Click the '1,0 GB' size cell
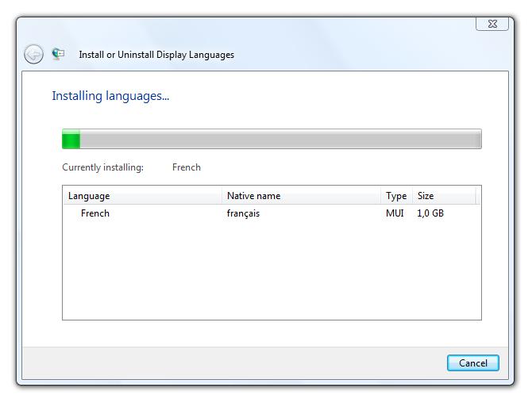The width and height of the screenshot is (532, 399). [430, 213]
